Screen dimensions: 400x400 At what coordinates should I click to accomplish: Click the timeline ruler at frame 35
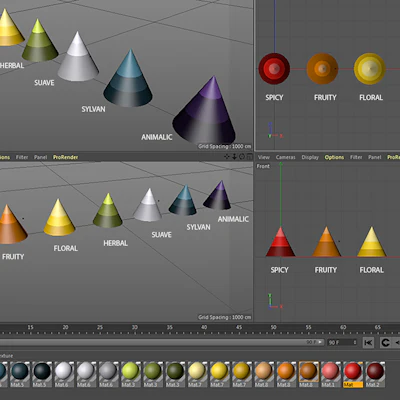[169, 328]
